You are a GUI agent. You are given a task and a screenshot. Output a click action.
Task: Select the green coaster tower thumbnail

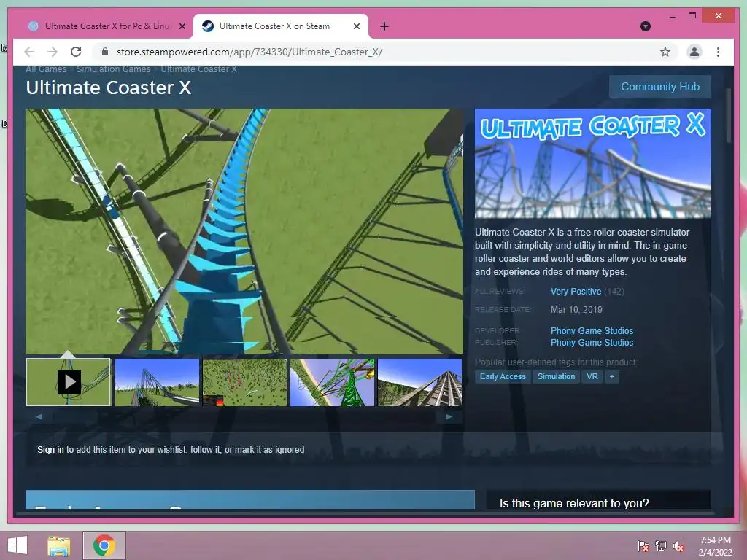coord(332,382)
